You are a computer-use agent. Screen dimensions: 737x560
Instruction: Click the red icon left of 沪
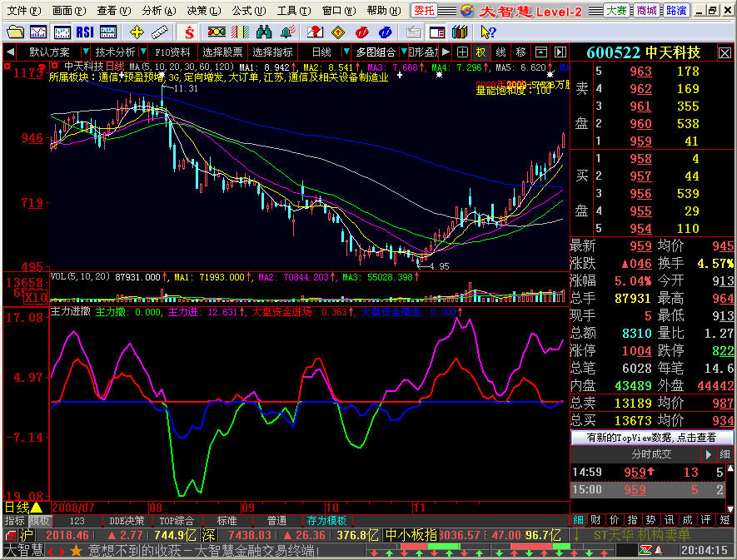tap(10, 535)
